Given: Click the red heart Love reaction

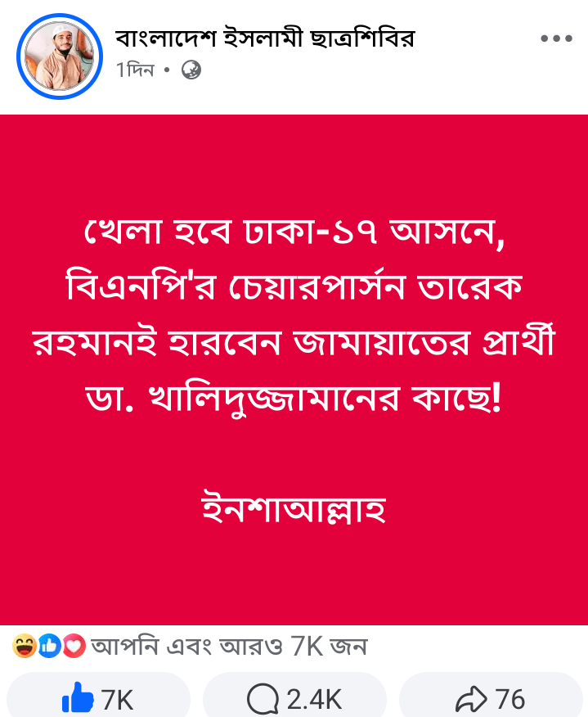Looking at the screenshot, I should [x=74, y=647].
